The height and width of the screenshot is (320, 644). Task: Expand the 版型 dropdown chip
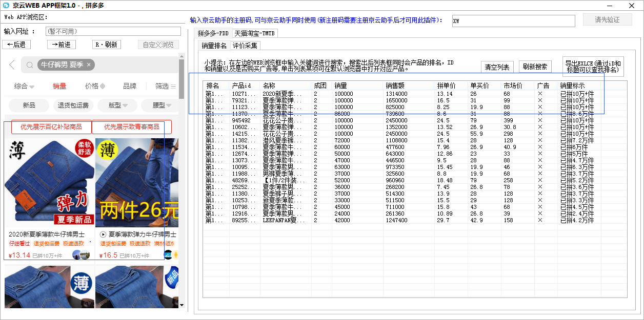117,105
